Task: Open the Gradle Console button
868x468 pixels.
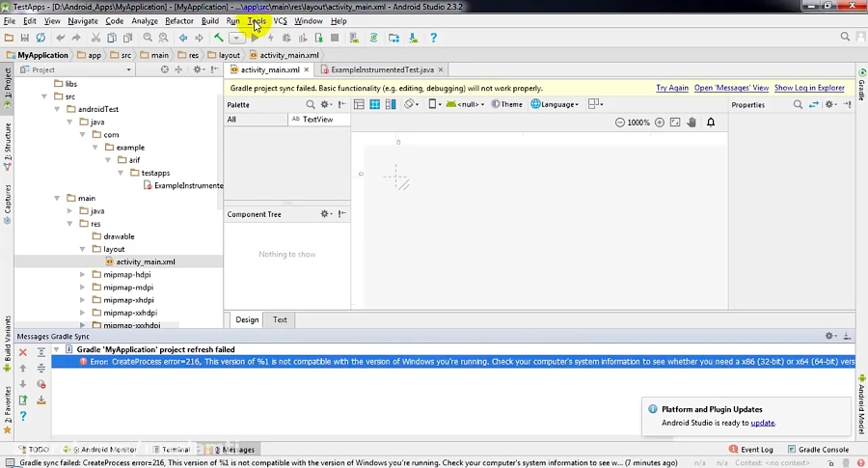Action: (x=818, y=449)
